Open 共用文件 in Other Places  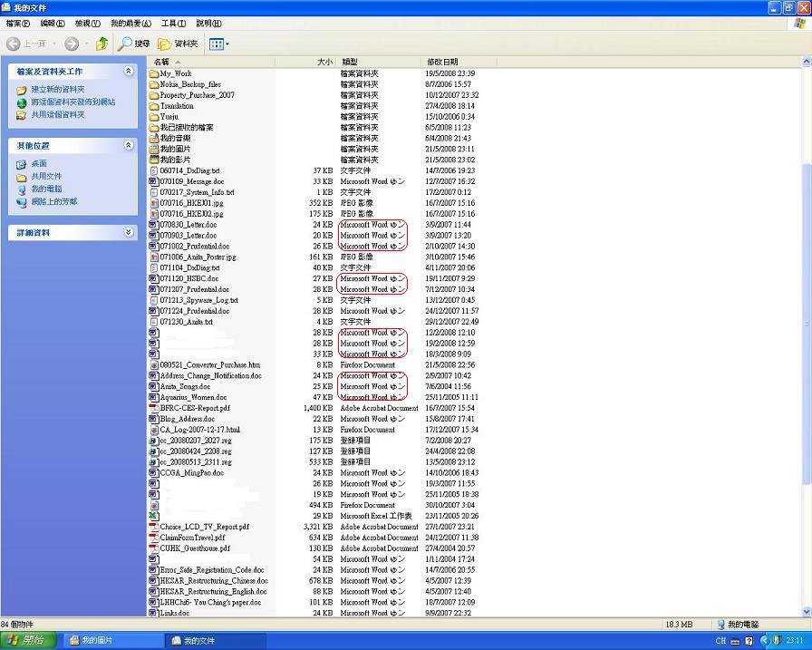click(46, 176)
